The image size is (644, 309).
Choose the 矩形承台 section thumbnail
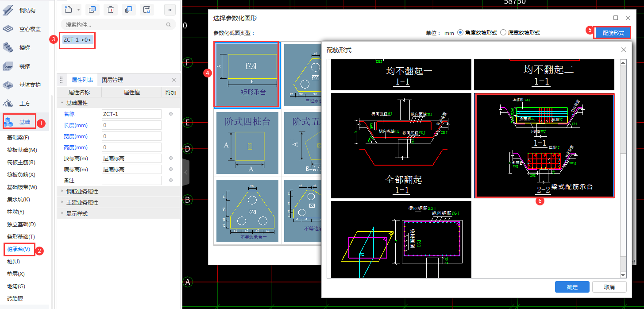tap(247, 75)
